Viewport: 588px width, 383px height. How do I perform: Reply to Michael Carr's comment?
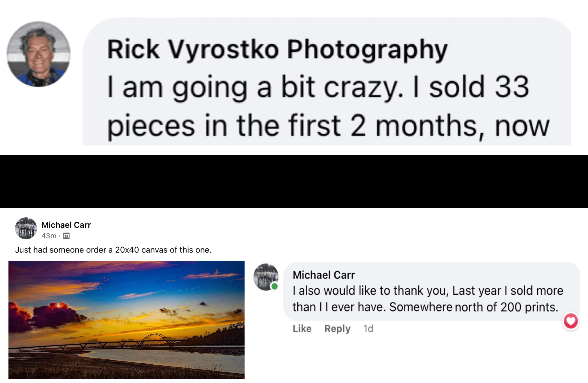(337, 329)
